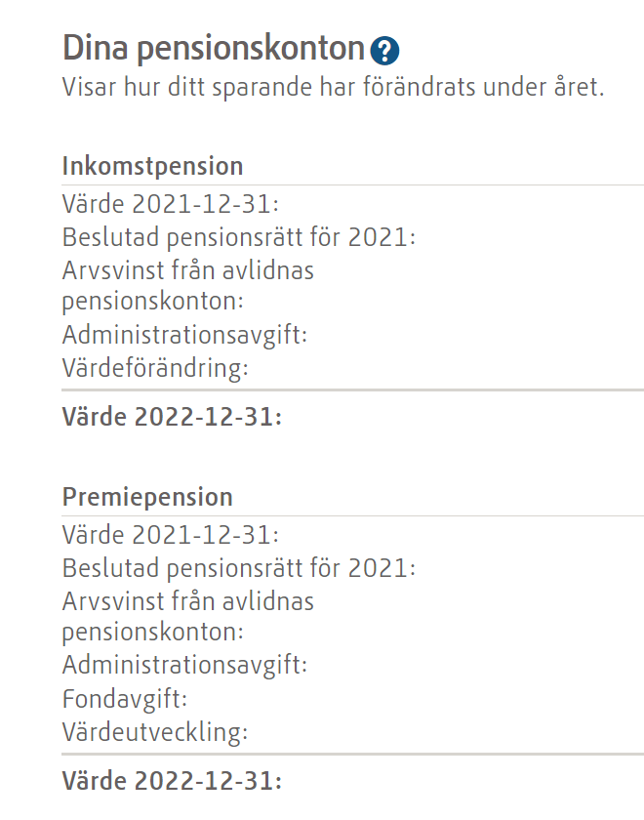The height and width of the screenshot is (820, 644).
Task: Click the Värdeförändring row
Action: (x=155, y=368)
